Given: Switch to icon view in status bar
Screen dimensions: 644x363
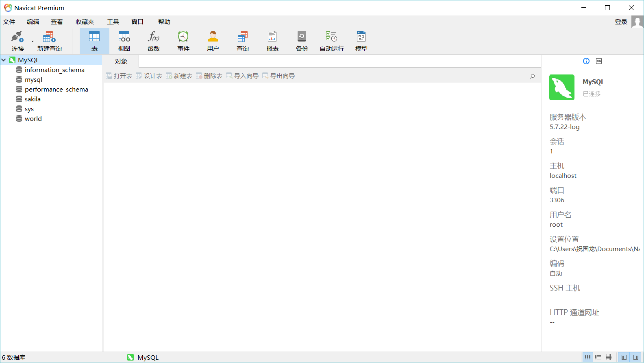Looking at the screenshot, I should 587,357.
